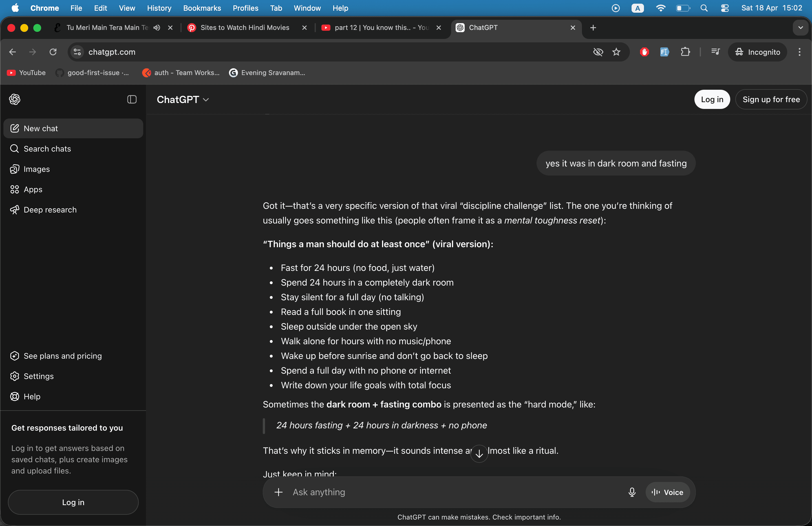Close the ChatGPT tab
Screen dimensions: 812x526
(x=573, y=28)
